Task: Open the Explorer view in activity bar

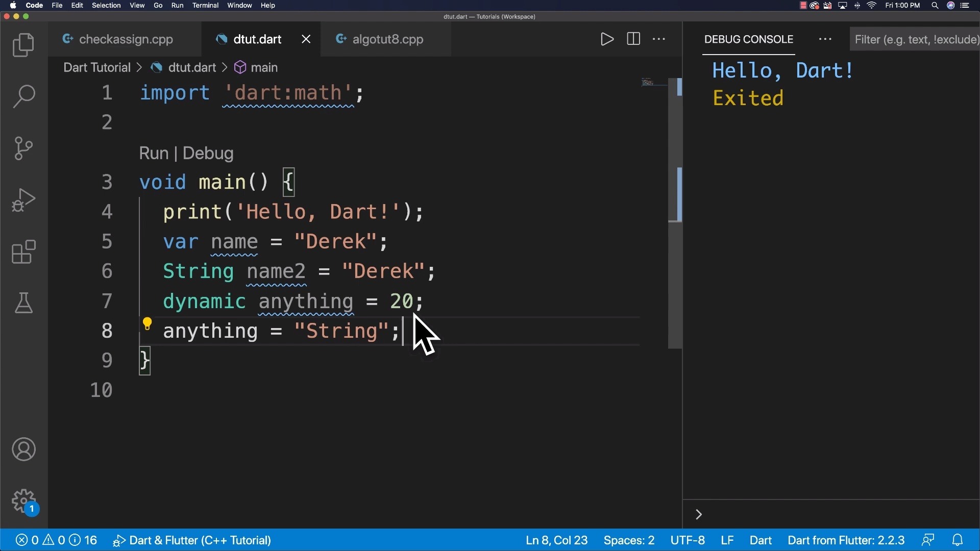Action: point(23,45)
